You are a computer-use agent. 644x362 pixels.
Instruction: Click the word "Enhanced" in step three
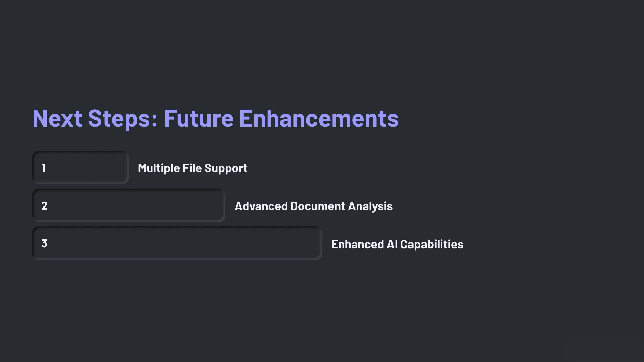coord(357,244)
